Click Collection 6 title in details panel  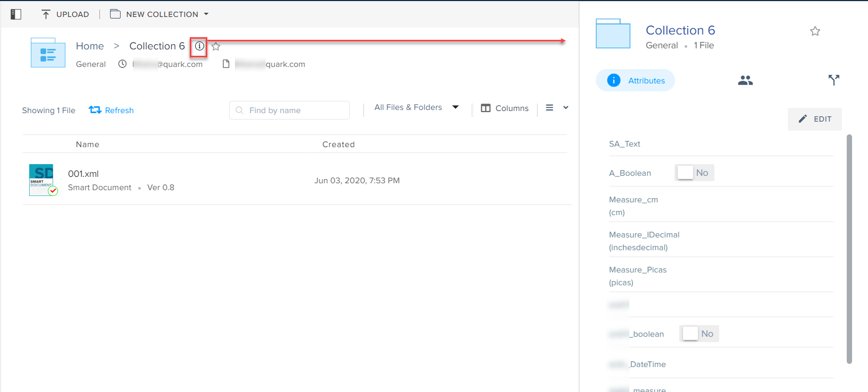[680, 30]
